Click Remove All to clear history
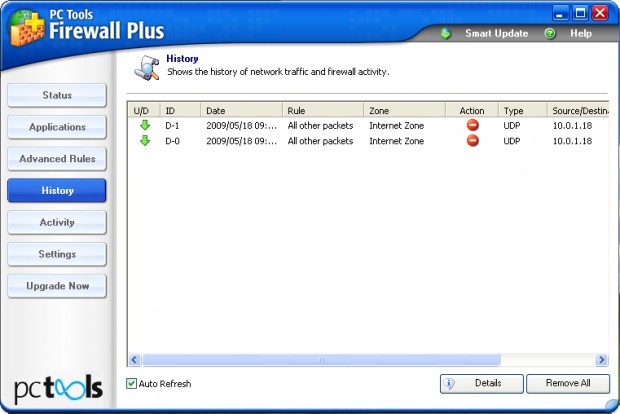The image size is (620, 414). pos(568,384)
